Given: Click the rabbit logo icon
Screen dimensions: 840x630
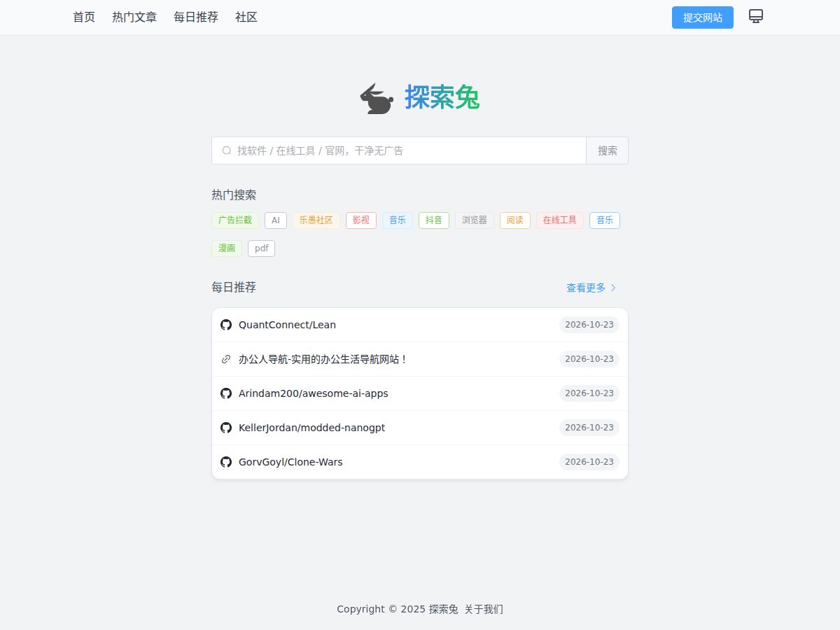Looking at the screenshot, I should (377, 98).
